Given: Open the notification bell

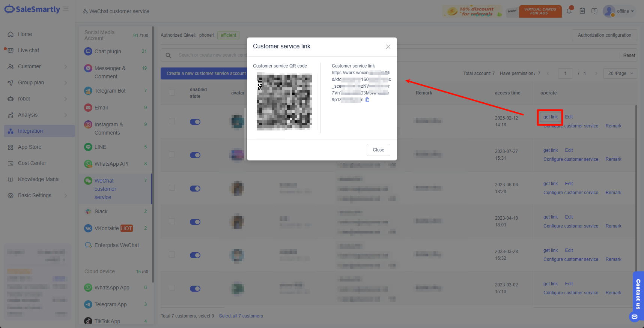Looking at the screenshot, I should click(569, 11).
